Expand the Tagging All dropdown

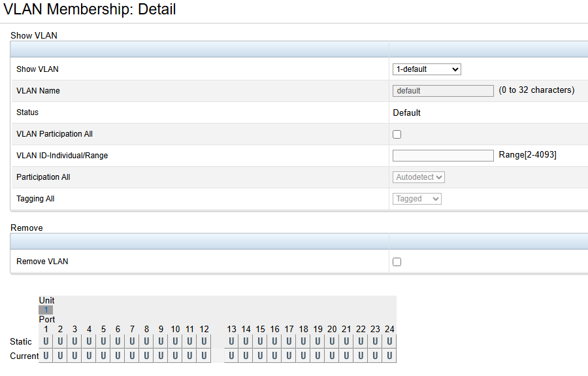click(417, 199)
